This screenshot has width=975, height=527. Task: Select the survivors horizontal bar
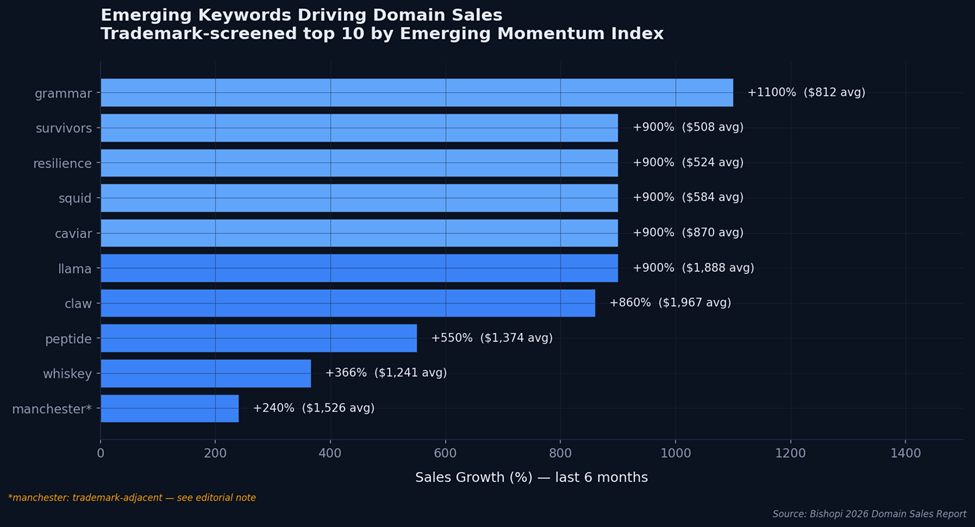359,128
